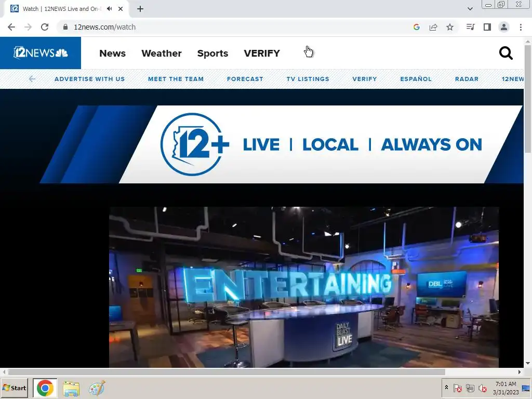
Task: Bookmark this tab with star icon
Action: tap(449, 27)
